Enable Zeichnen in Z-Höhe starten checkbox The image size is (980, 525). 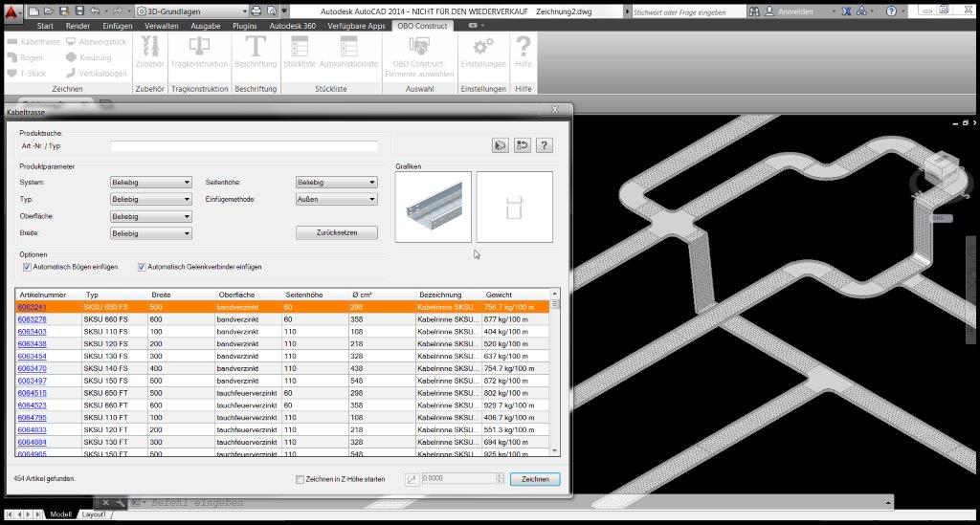point(300,479)
